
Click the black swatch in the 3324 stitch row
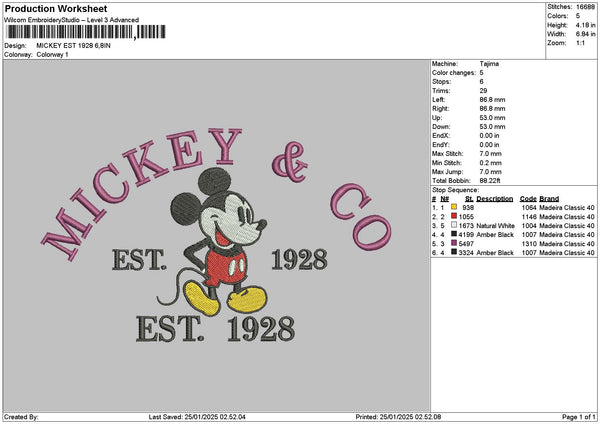click(454, 252)
